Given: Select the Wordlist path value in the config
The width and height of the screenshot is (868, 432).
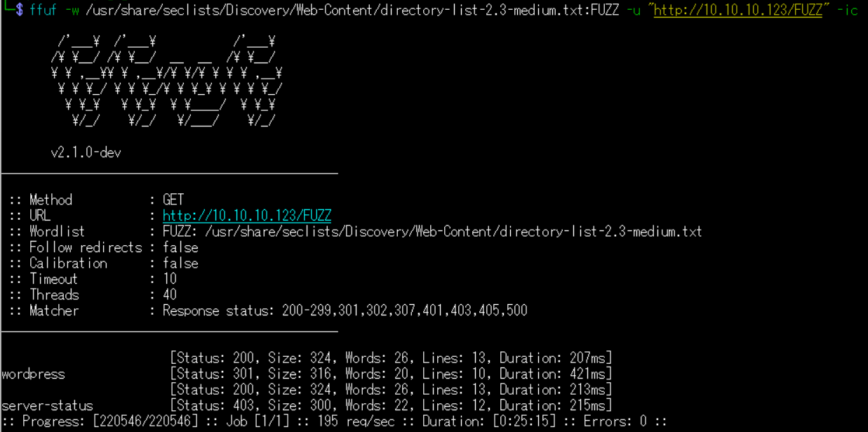Looking at the screenshot, I should click(432, 232).
